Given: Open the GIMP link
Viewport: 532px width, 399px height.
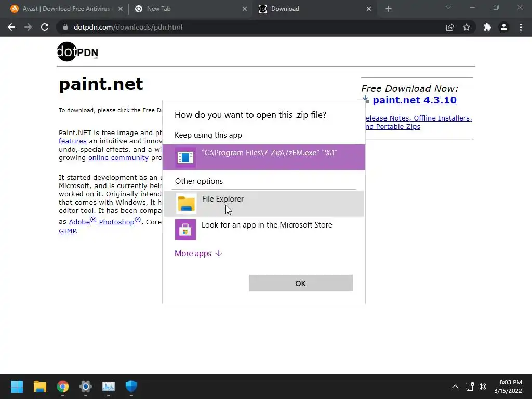Looking at the screenshot, I should 68,231.
